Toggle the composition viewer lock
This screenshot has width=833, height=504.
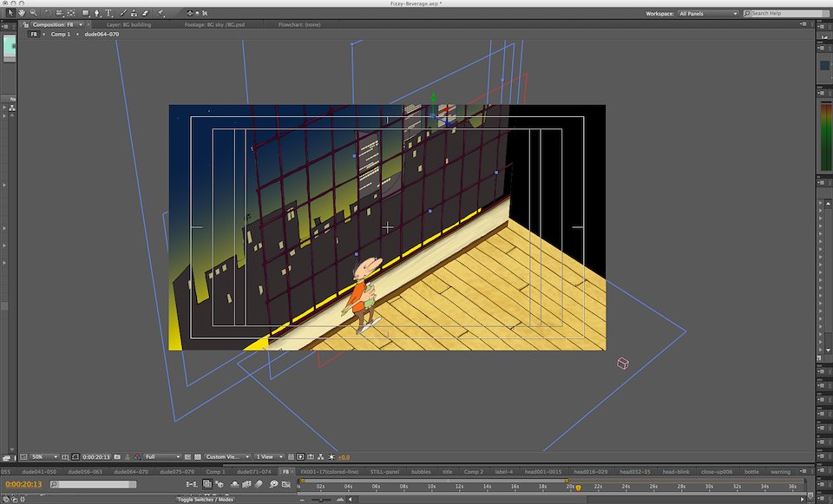click(x=26, y=25)
